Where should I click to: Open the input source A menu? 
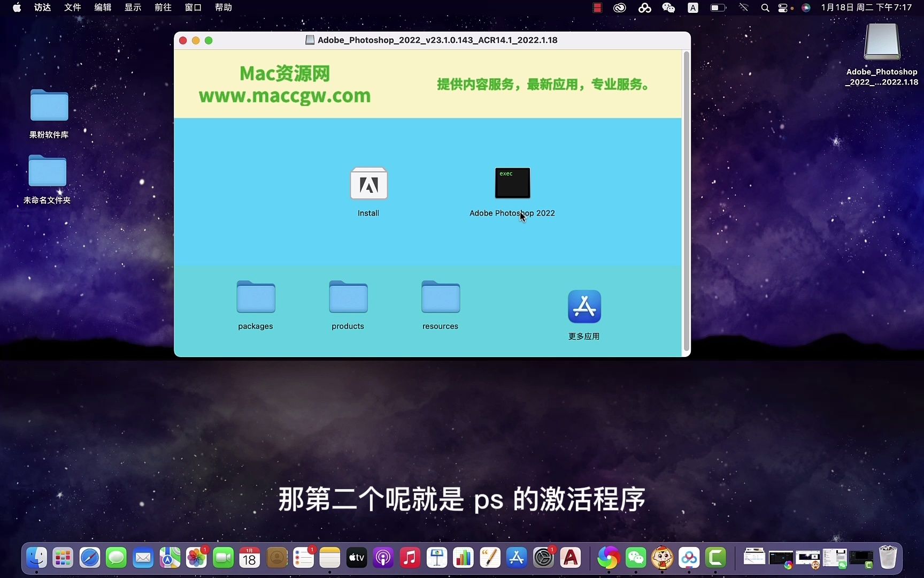pyautogui.click(x=693, y=7)
